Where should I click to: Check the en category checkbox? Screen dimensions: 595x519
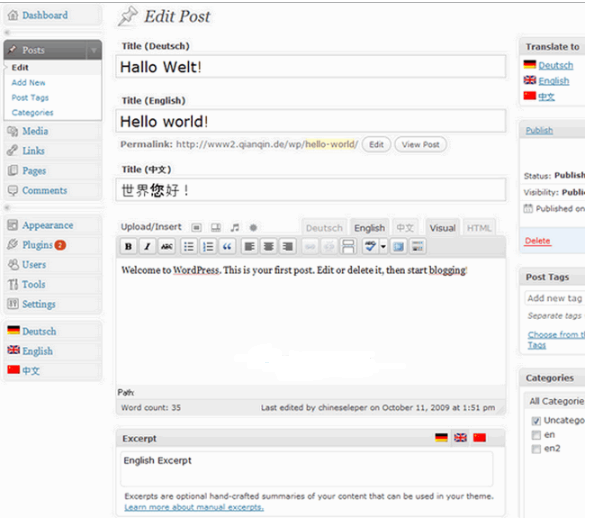pyautogui.click(x=536, y=435)
